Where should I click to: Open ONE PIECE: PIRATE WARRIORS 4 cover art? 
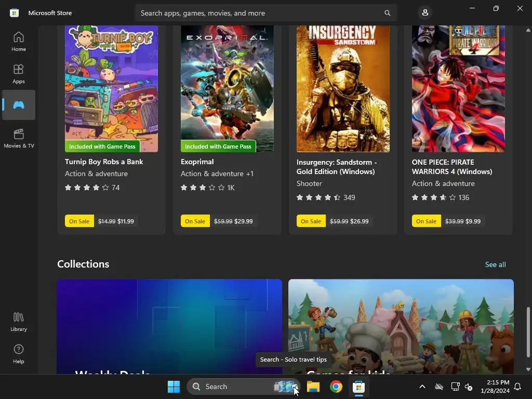pyautogui.click(x=458, y=88)
